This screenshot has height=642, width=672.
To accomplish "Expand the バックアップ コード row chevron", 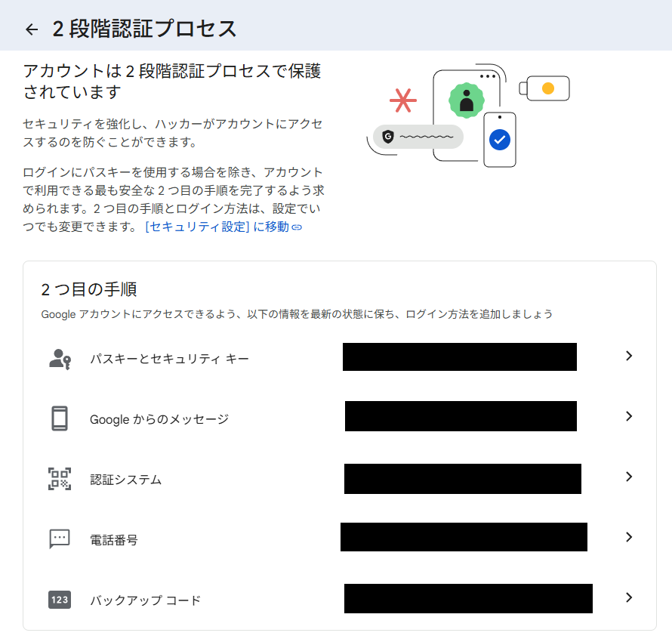I will click(x=629, y=597).
